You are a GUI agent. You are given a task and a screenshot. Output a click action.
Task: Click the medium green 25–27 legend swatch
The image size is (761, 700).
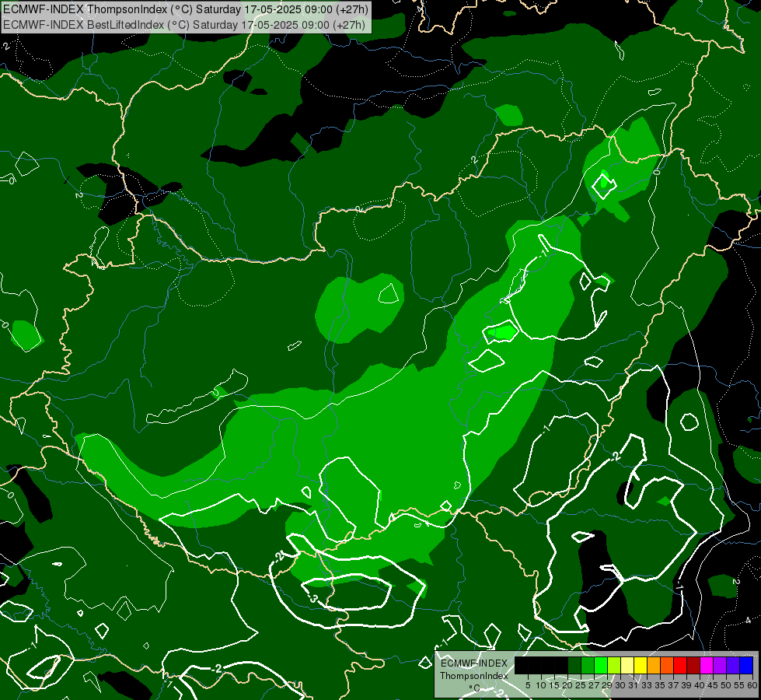(x=588, y=665)
